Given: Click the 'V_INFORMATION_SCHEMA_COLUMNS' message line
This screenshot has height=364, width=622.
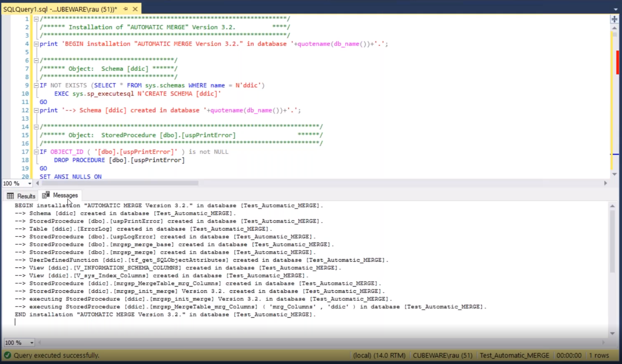Looking at the screenshot, I should tap(178, 268).
